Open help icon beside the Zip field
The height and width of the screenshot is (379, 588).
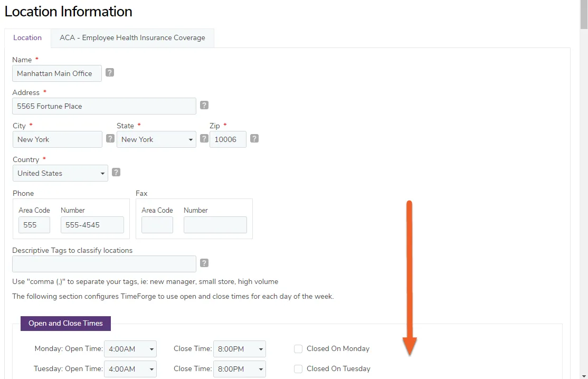coord(254,138)
